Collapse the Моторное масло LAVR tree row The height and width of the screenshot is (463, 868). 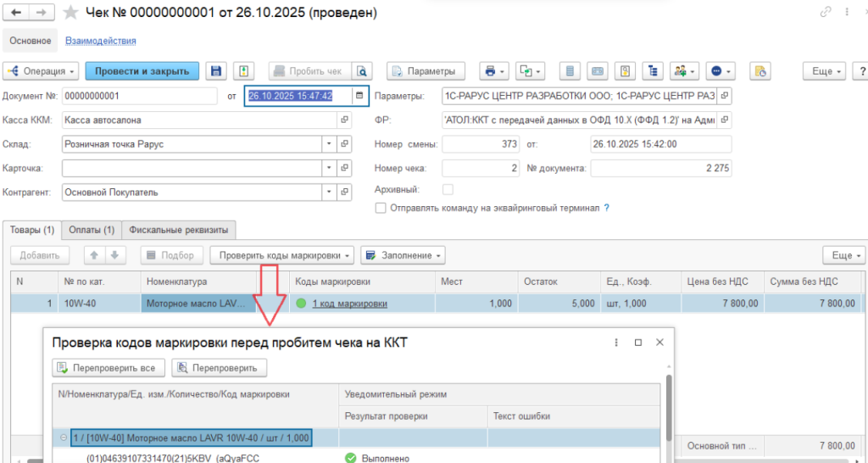click(x=63, y=438)
